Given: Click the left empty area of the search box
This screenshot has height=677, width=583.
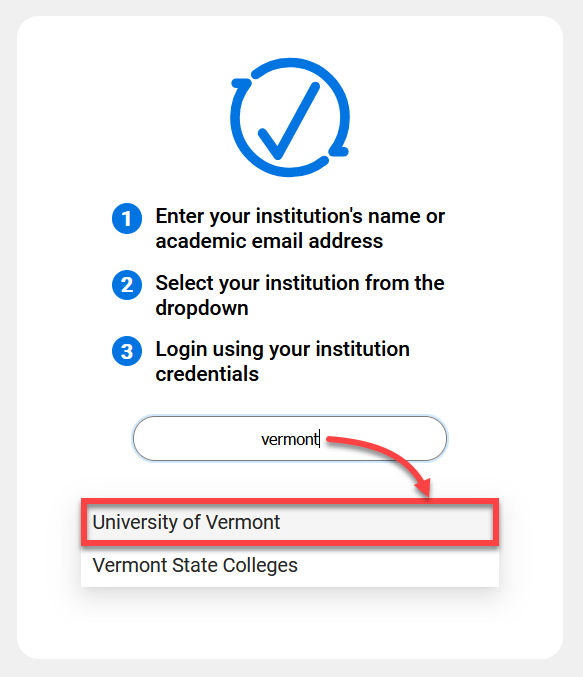Looking at the screenshot, I should click(x=194, y=439).
